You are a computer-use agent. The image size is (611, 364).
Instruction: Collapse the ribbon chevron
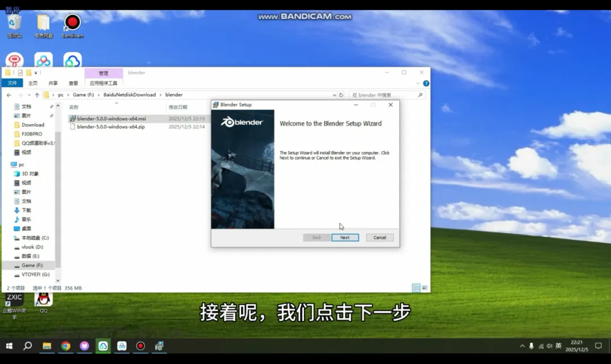tap(418, 83)
